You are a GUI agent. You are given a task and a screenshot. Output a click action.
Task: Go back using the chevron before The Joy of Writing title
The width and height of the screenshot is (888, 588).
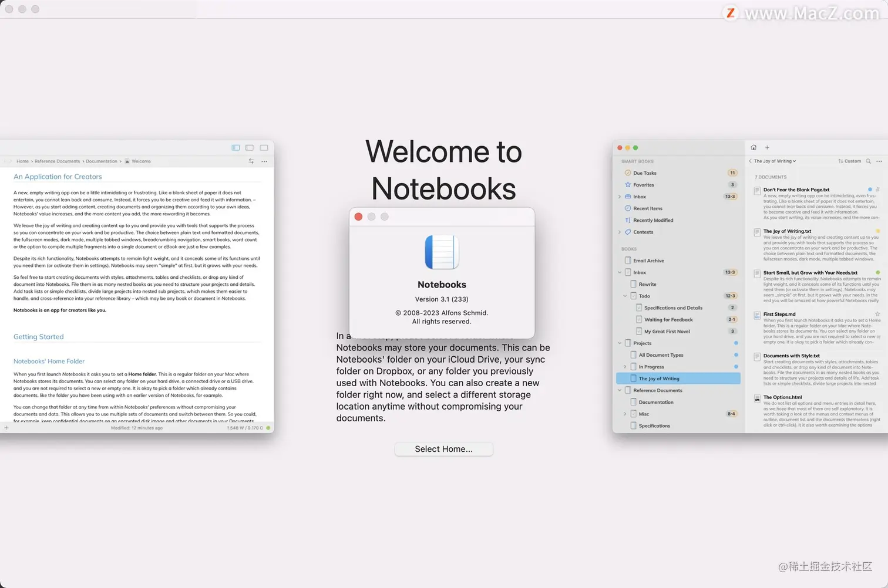750,161
